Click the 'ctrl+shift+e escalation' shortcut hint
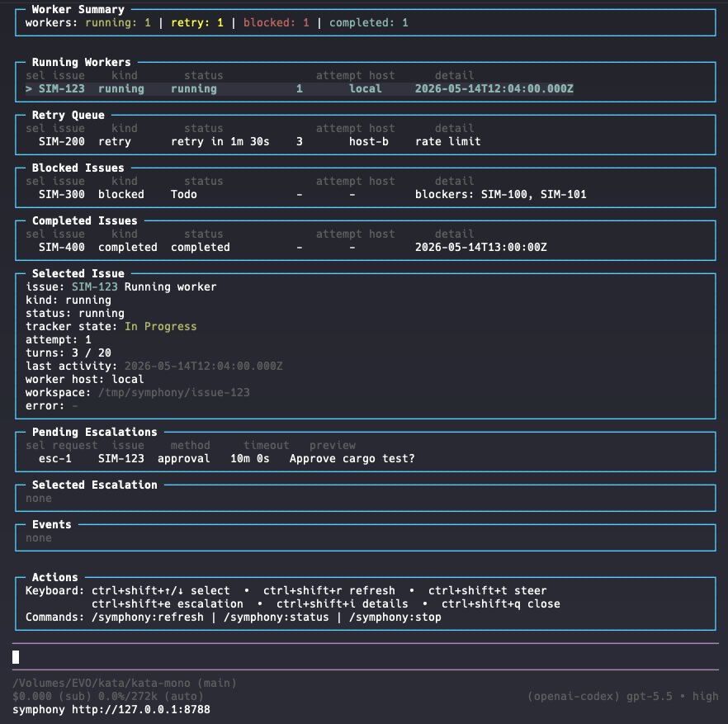This screenshot has width=728, height=724. [167, 604]
